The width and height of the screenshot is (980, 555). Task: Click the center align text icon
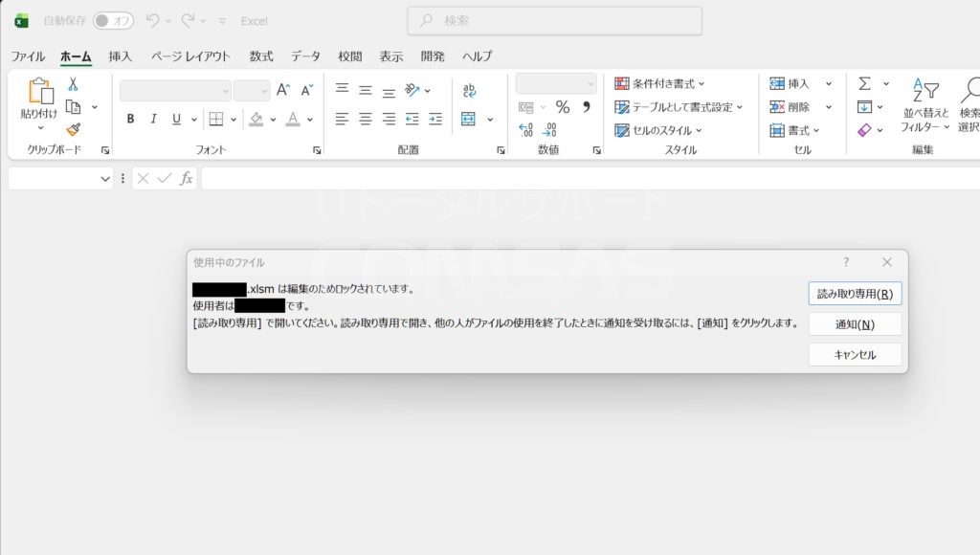366,120
